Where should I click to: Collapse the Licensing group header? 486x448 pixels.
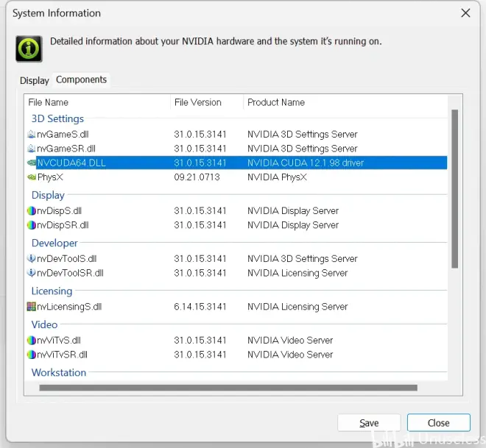tap(52, 291)
